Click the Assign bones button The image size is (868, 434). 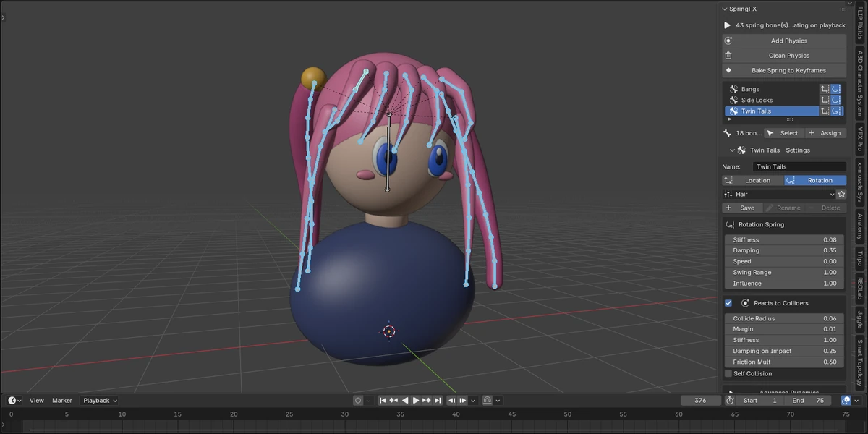(825, 133)
